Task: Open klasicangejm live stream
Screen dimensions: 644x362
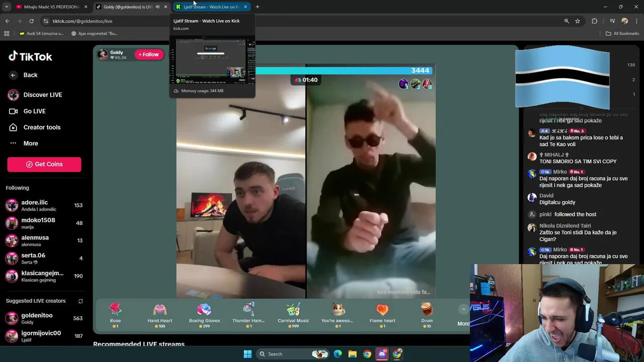Action: [44, 276]
